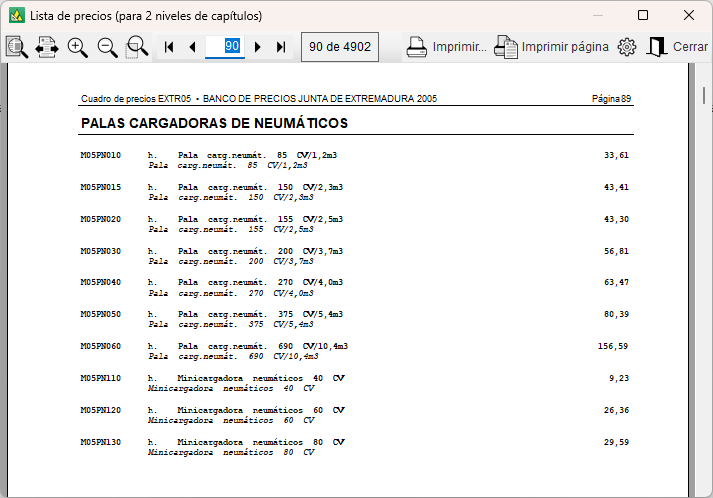Fit page to width icon
The image size is (713, 498).
pyautogui.click(x=47, y=47)
